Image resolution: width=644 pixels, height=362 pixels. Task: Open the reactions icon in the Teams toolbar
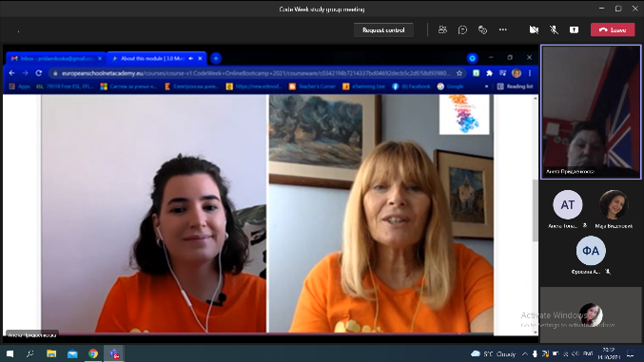click(482, 30)
